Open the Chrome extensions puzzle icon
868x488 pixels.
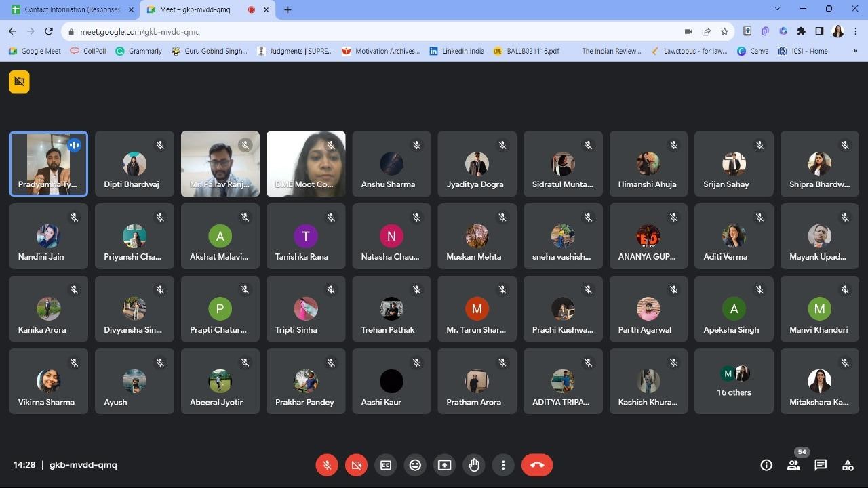click(801, 32)
